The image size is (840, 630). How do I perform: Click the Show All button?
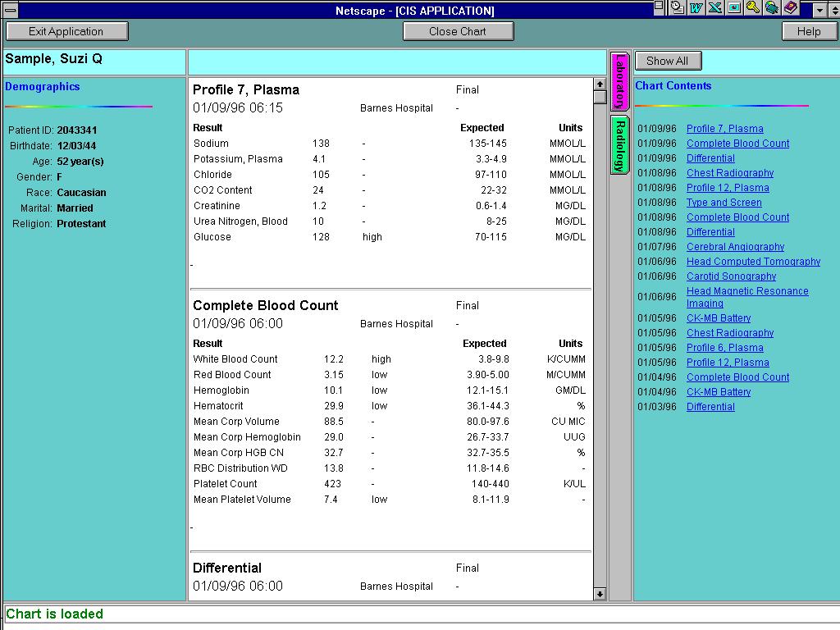click(668, 61)
